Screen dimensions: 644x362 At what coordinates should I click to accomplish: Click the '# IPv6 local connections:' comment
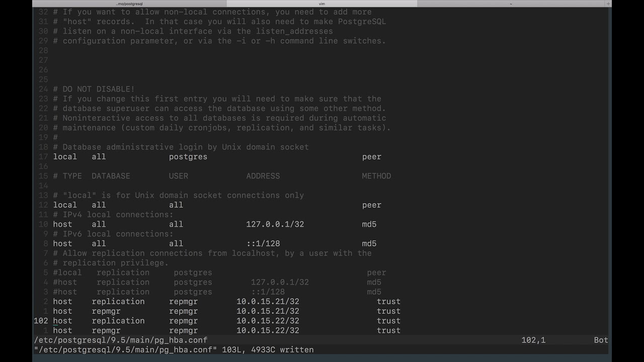[x=113, y=234]
